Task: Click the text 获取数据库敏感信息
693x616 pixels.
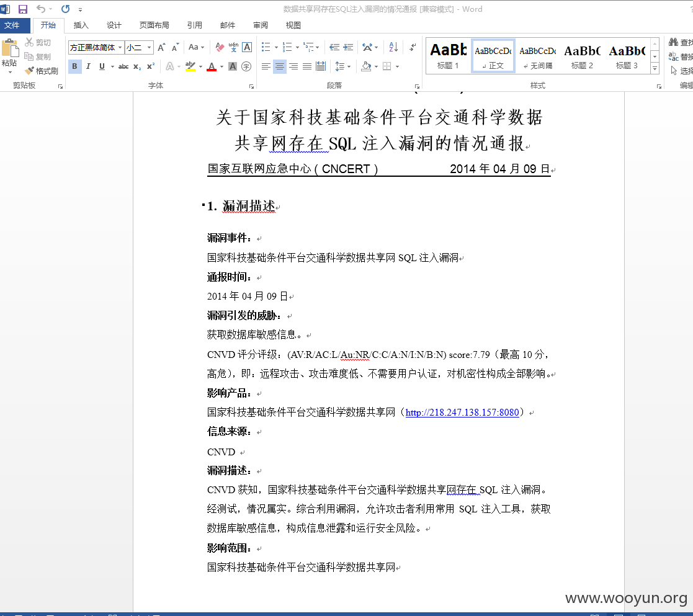Action: (251, 334)
